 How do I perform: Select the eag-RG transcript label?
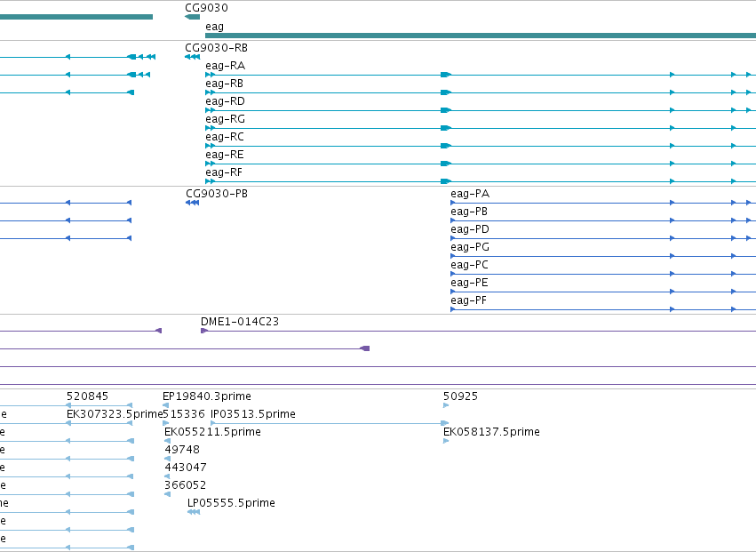[x=225, y=119]
